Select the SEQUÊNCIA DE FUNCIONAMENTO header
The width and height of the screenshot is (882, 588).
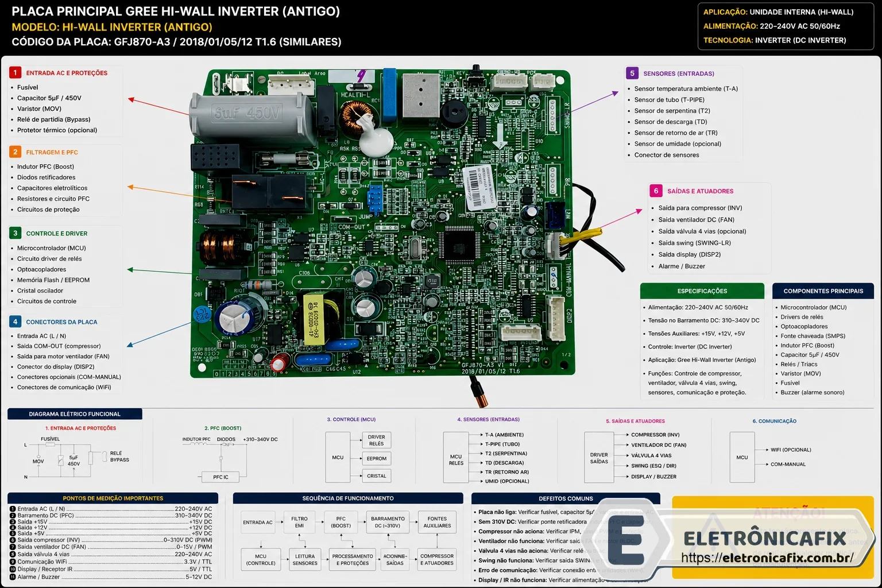(348, 498)
